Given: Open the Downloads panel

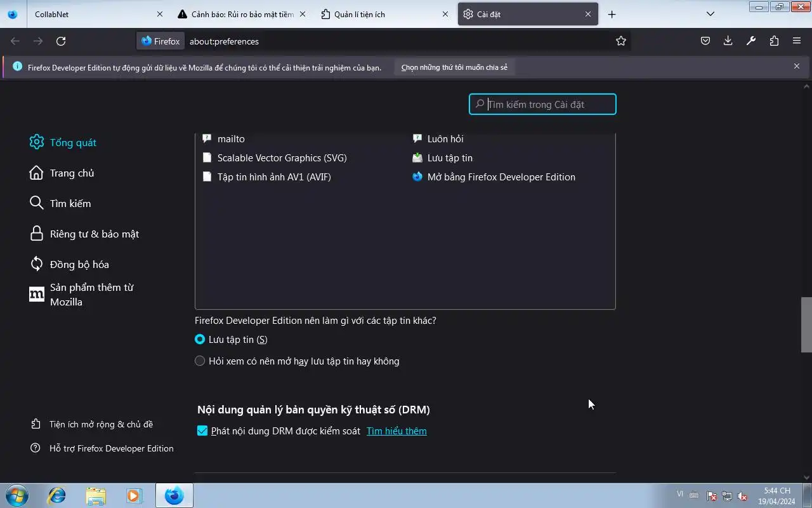Looking at the screenshot, I should coord(728,41).
